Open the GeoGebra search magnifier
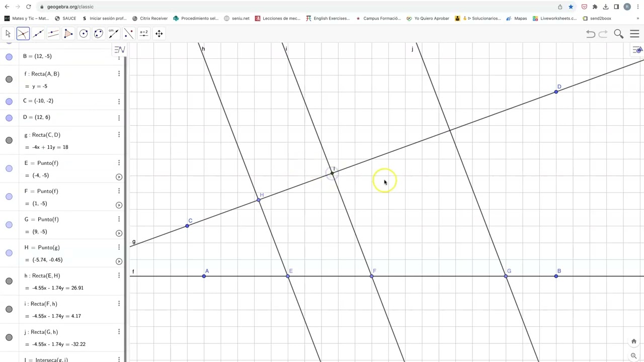The image size is (644, 362). click(x=619, y=34)
